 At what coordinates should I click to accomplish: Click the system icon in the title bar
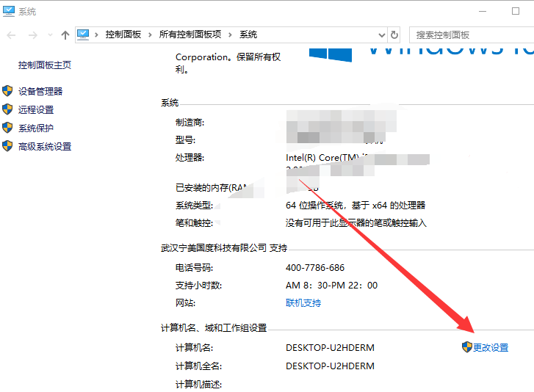click(8, 11)
